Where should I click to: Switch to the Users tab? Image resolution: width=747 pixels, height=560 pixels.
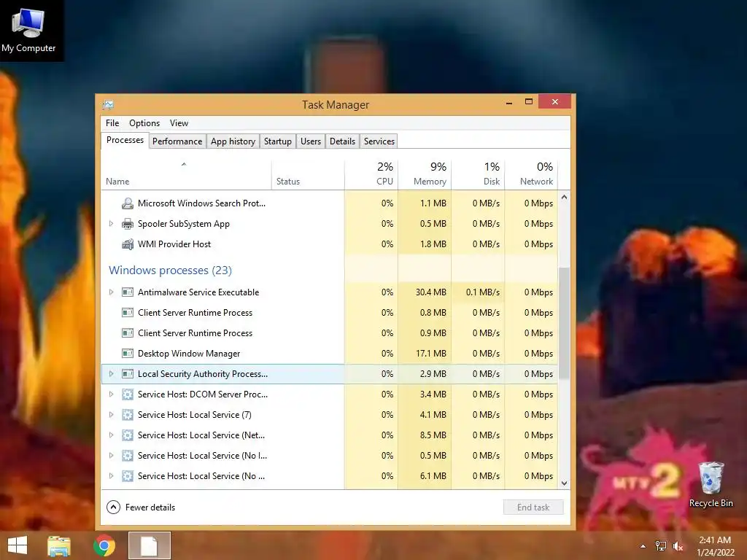(311, 141)
